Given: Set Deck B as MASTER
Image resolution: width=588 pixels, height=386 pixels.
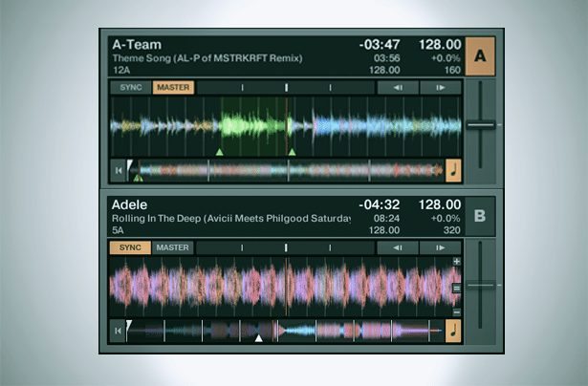Looking at the screenshot, I should [x=172, y=247].
